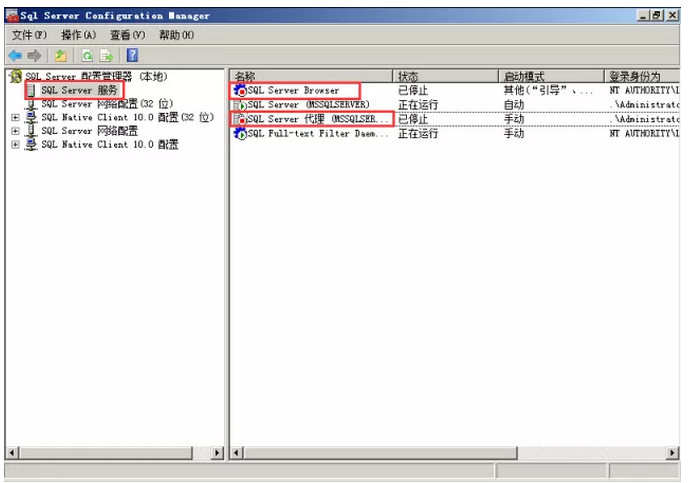This screenshot has width=692, height=483.
Task: Click NT AUTHORITY login of SQL Server Browser
Action: (x=644, y=90)
